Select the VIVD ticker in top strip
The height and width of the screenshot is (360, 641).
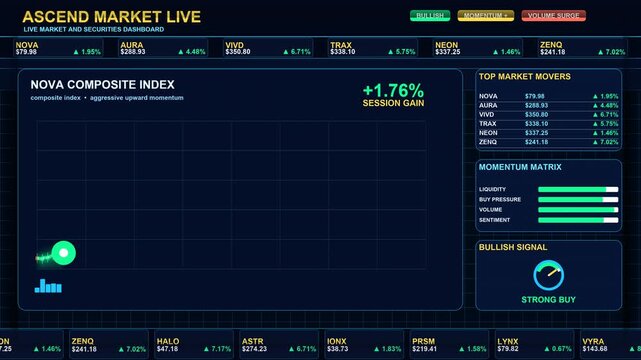(x=268, y=48)
